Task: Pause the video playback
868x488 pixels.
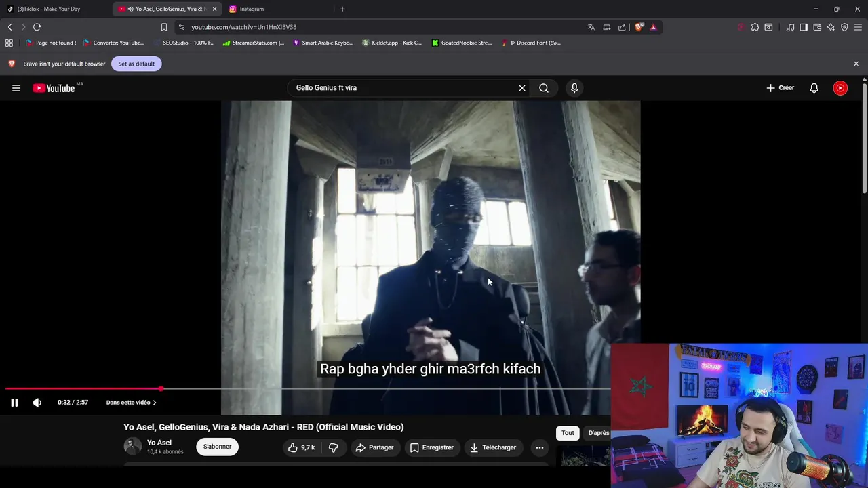Action: 14,403
